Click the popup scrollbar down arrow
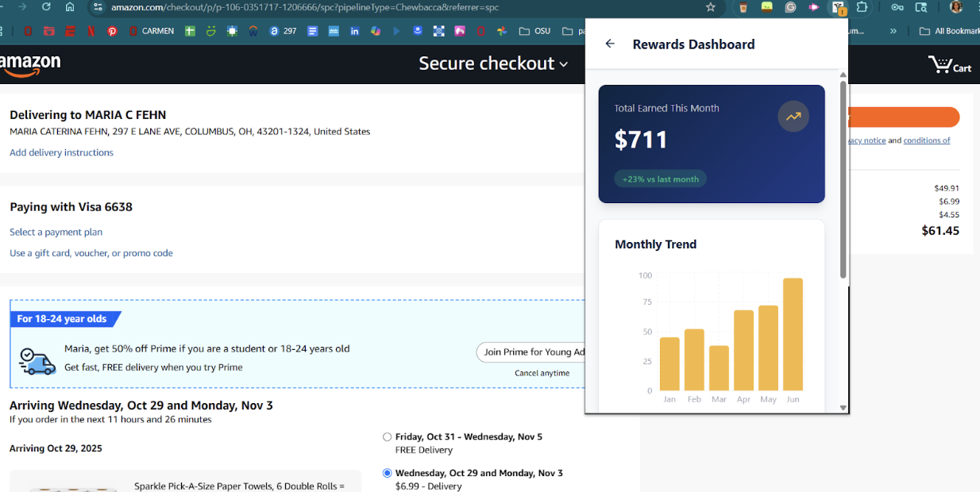Viewport: 980px width, 492px height. [x=843, y=407]
